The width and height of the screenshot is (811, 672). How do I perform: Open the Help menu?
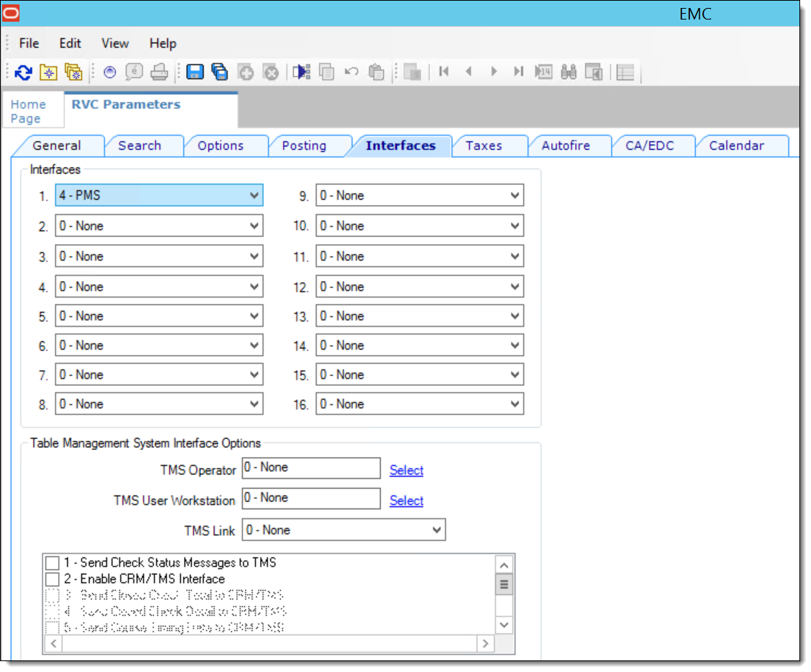tap(163, 43)
